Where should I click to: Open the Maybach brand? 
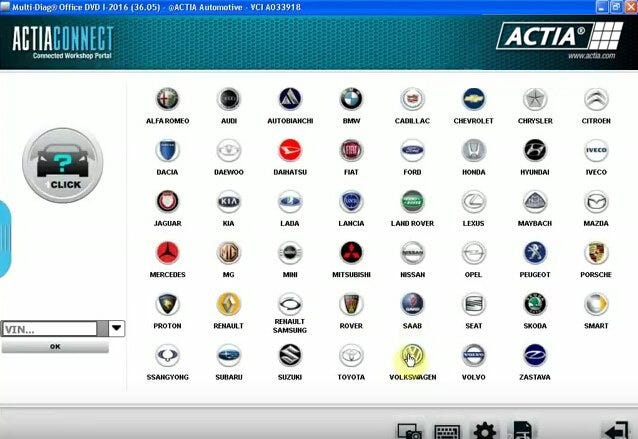535,201
